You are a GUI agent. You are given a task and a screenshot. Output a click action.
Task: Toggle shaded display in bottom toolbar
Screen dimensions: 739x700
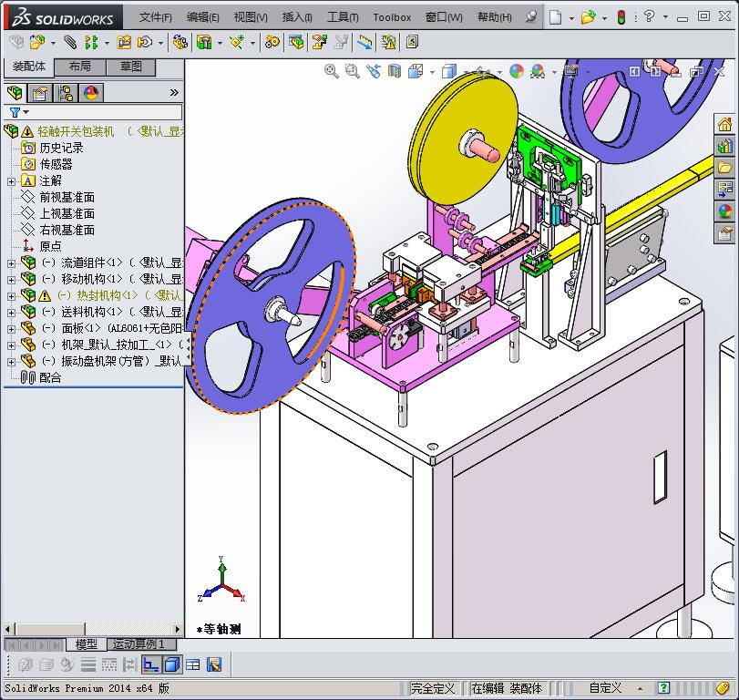tap(172, 664)
